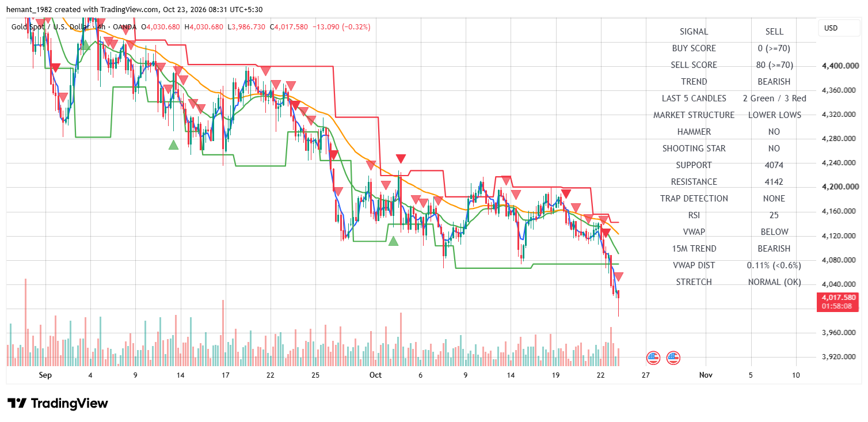Click the sell score value 80 (>=70)
The width and height of the screenshot is (868, 422).
pos(774,65)
